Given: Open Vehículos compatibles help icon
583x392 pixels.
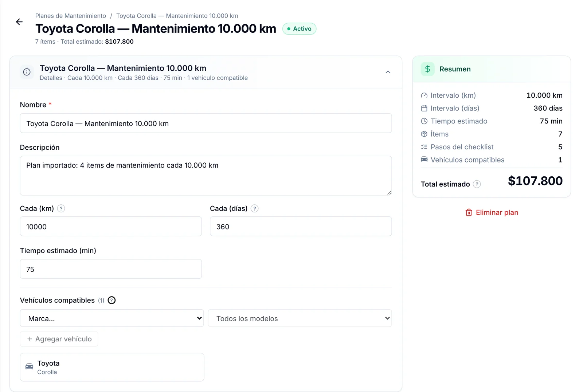Looking at the screenshot, I should [112, 300].
